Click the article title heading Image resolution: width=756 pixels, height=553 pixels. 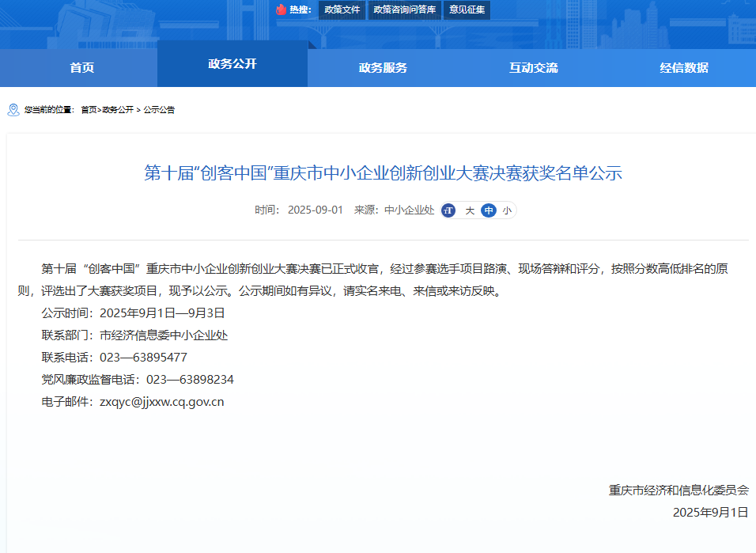(383, 173)
